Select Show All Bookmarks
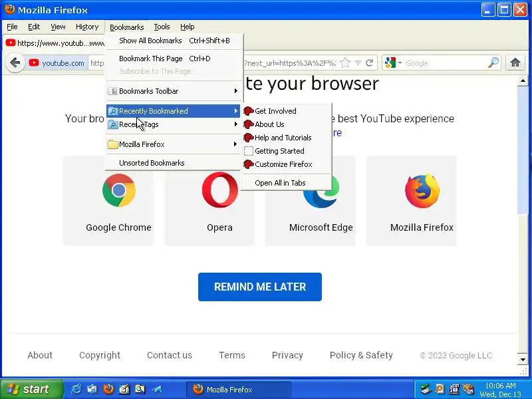The height and width of the screenshot is (399, 532). pyautogui.click(x=174, y=41)
